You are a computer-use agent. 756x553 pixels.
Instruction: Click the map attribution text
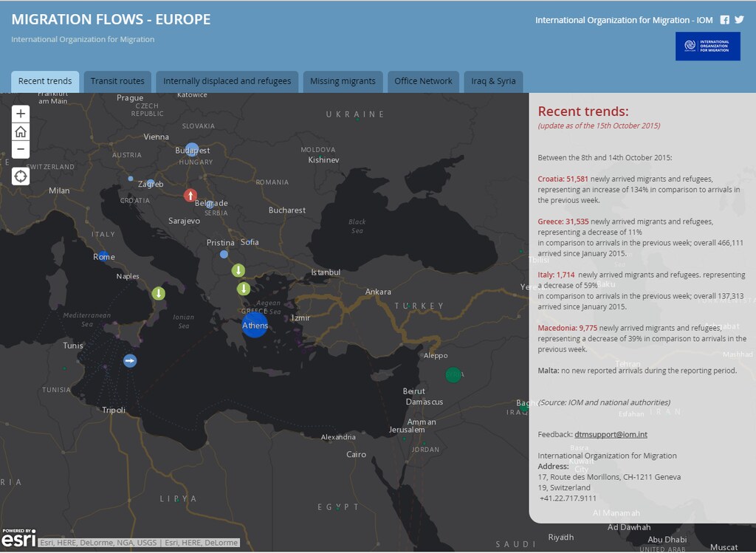(x=139, y=543)
